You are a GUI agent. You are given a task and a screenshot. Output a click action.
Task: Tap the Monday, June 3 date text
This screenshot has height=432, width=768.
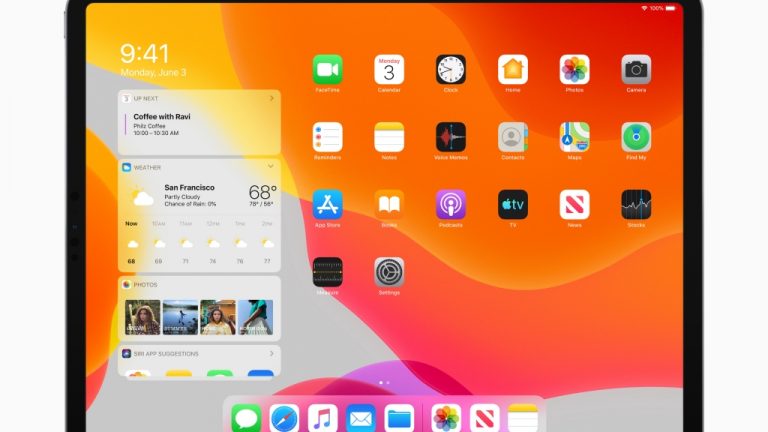tap(153, 72)
